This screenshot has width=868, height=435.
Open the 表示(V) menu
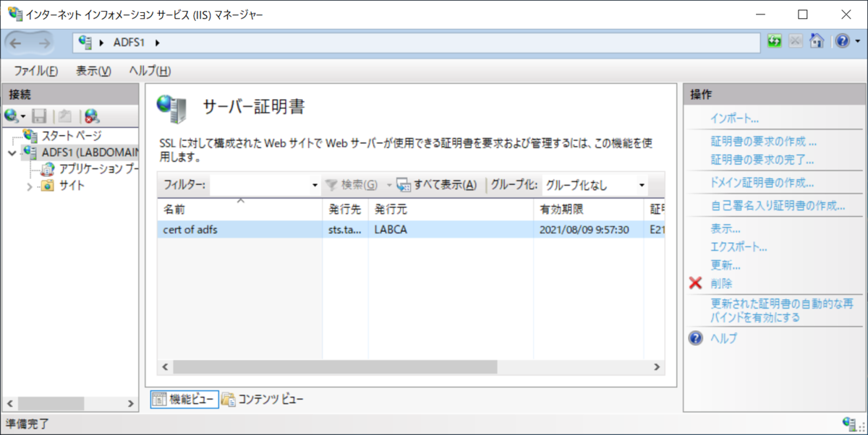tap(93, 71)
